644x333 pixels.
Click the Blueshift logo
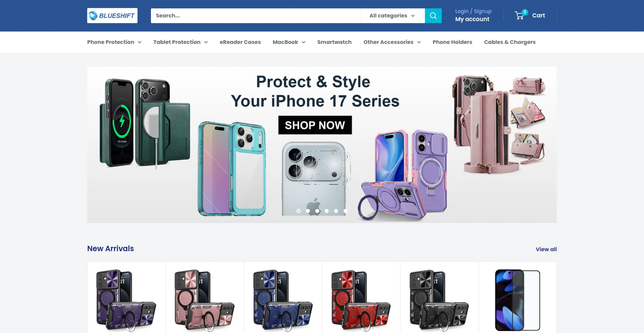point(112,16)
